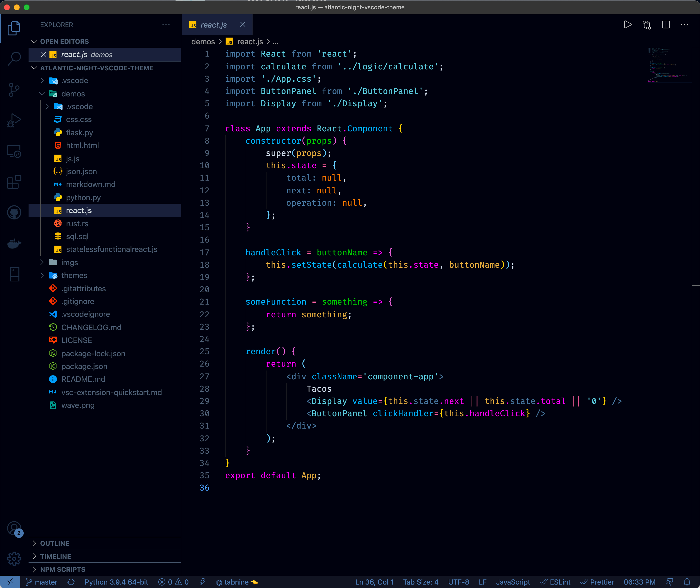Select the react.js editor tab
Screen dimensions: 700x588
tap(213, 25)
